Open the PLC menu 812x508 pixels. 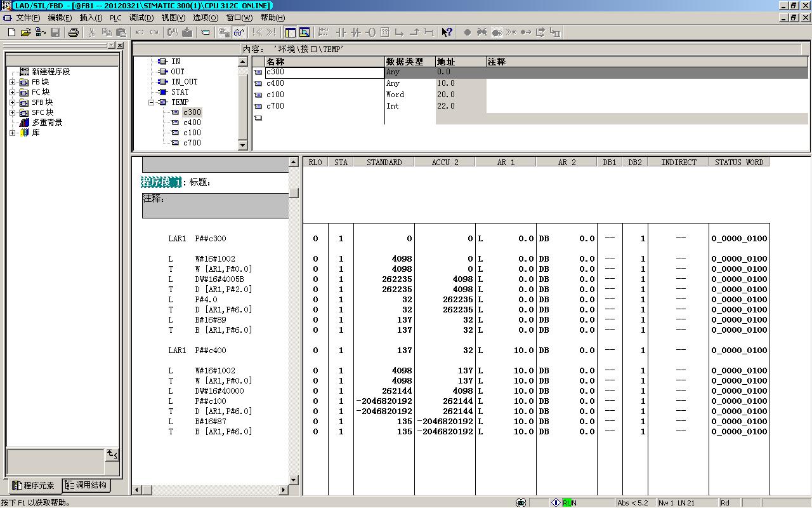(x=115, y=18)
